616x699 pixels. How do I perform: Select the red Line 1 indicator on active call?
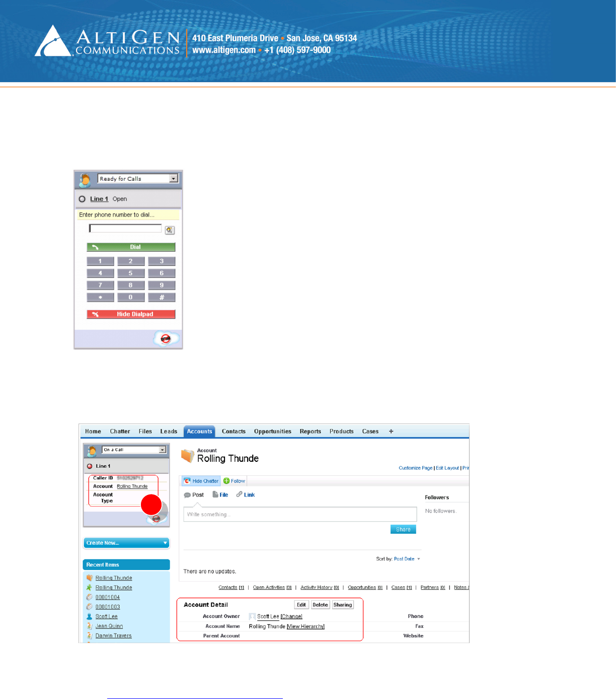[90, 466]
